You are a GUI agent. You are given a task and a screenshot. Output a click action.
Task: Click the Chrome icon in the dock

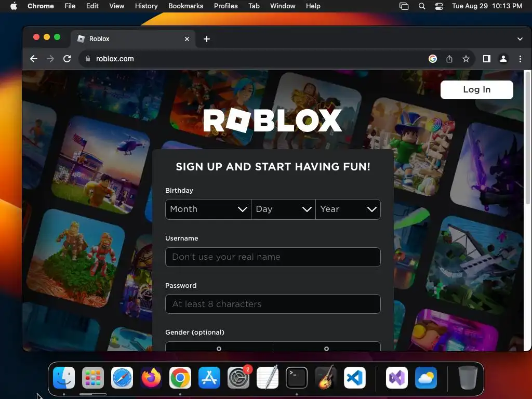pyautogui.click(x=180, y=378)
